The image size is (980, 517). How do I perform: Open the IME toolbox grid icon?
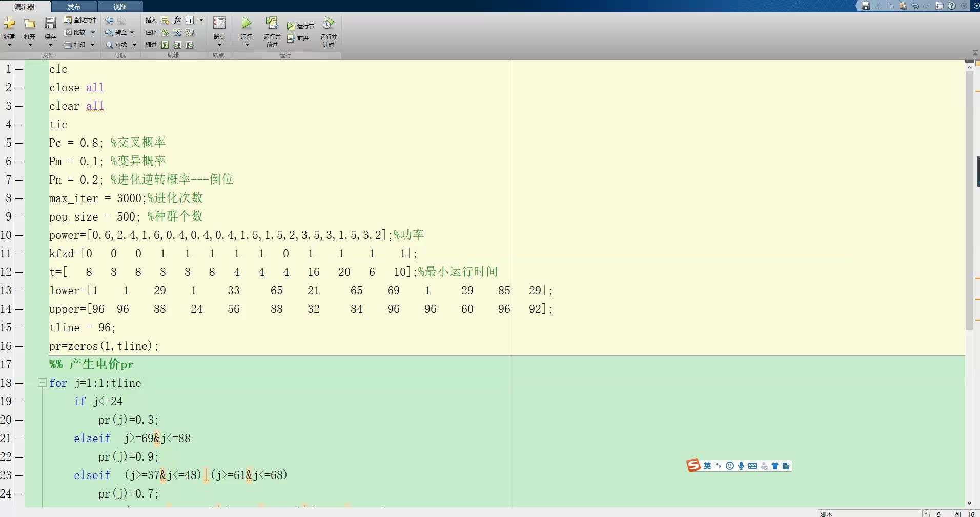click(786, 466)
